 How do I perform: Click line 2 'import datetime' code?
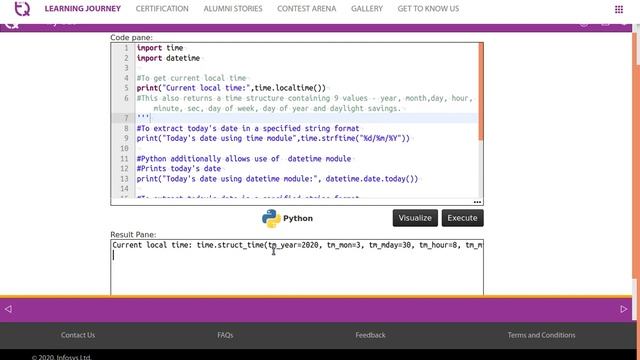[168, 58]
